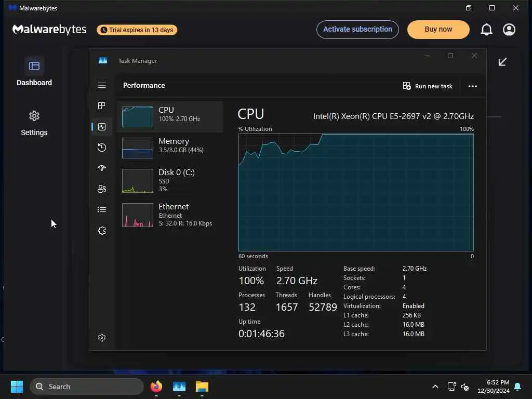Minimize the Task Manager window

427,56
